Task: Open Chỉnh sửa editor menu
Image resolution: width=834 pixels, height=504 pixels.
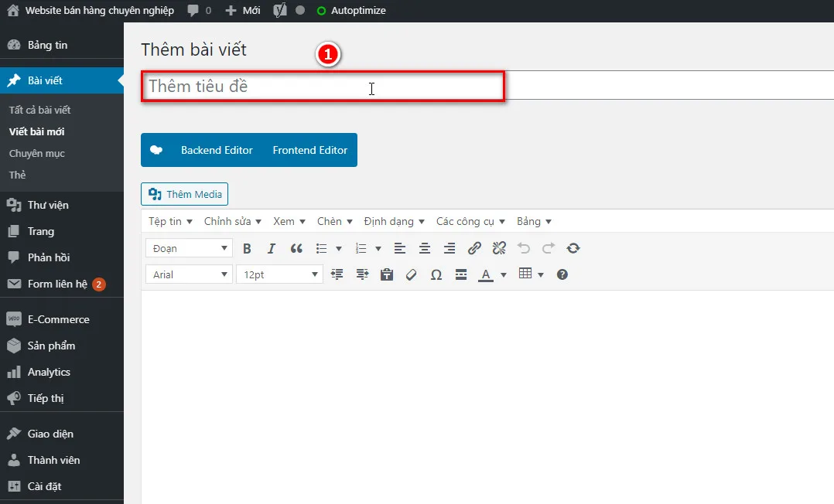Action: coord(232,221)
